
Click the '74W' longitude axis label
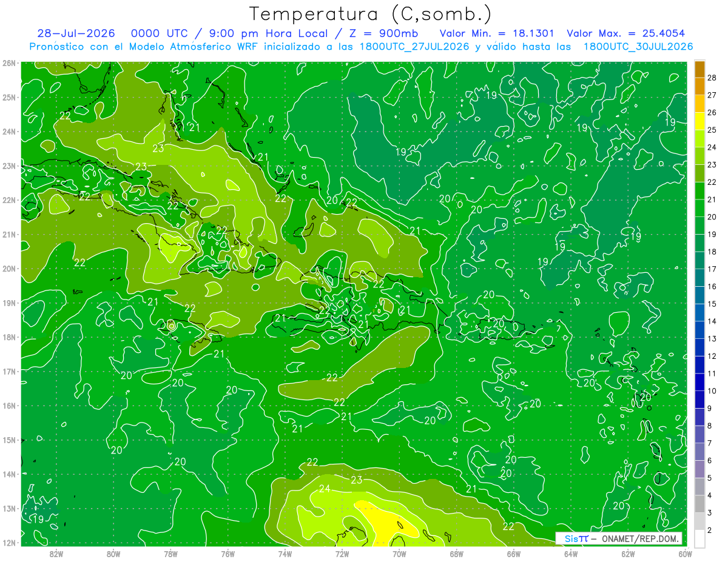(285, 553)
